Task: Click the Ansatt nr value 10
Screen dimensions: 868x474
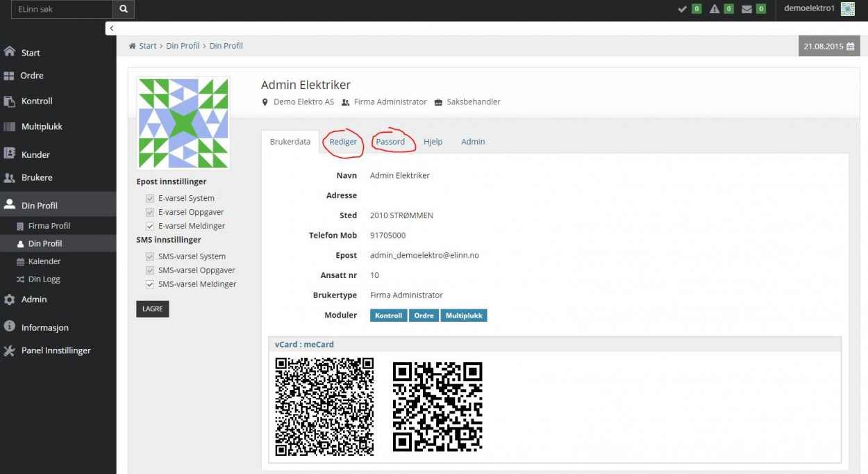Action: tap(374, 275)
